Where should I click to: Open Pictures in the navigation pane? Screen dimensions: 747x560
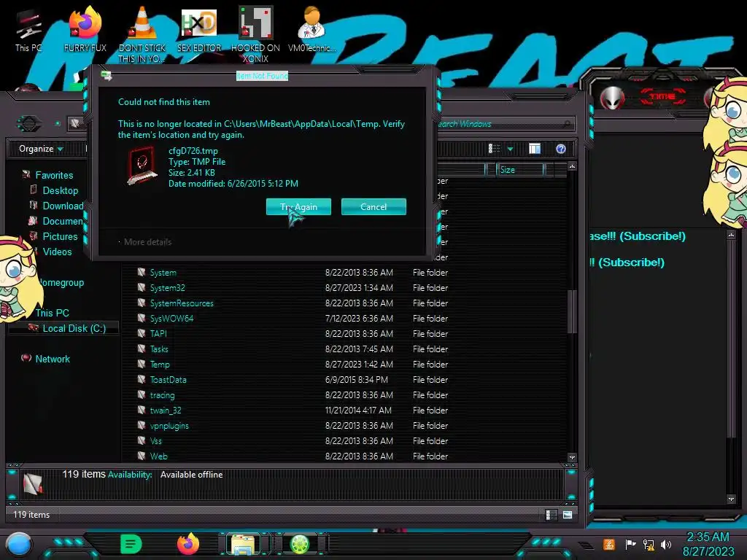coord(60,236)
